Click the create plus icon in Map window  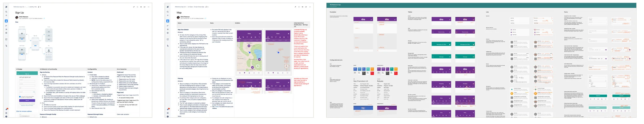pos(168,15)
